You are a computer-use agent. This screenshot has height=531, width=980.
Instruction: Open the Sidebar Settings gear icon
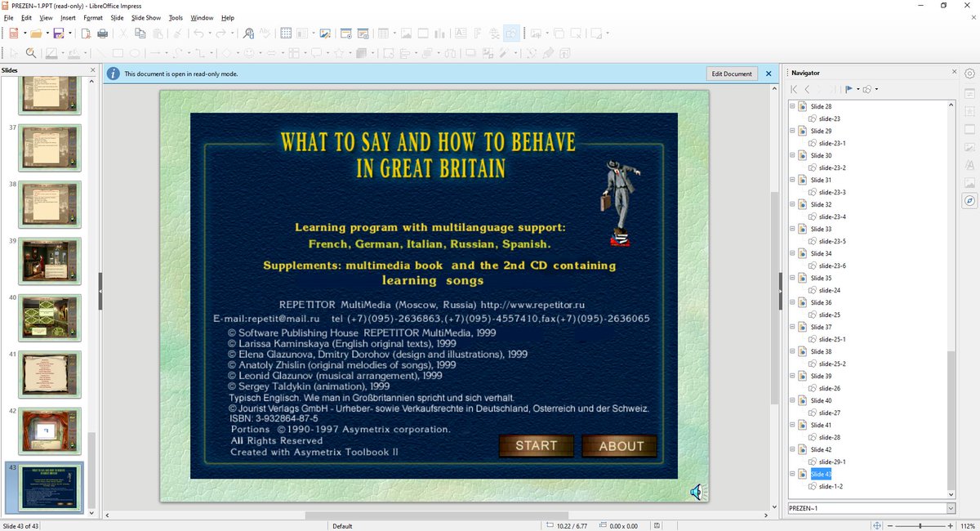point(969,73)
